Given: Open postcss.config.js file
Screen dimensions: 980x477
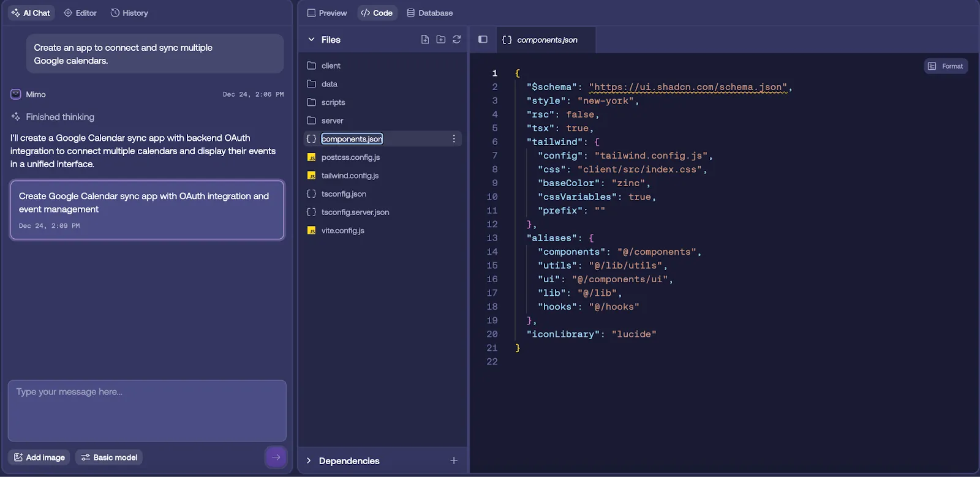Looking at the screenshot, I should tap(350, 157).
